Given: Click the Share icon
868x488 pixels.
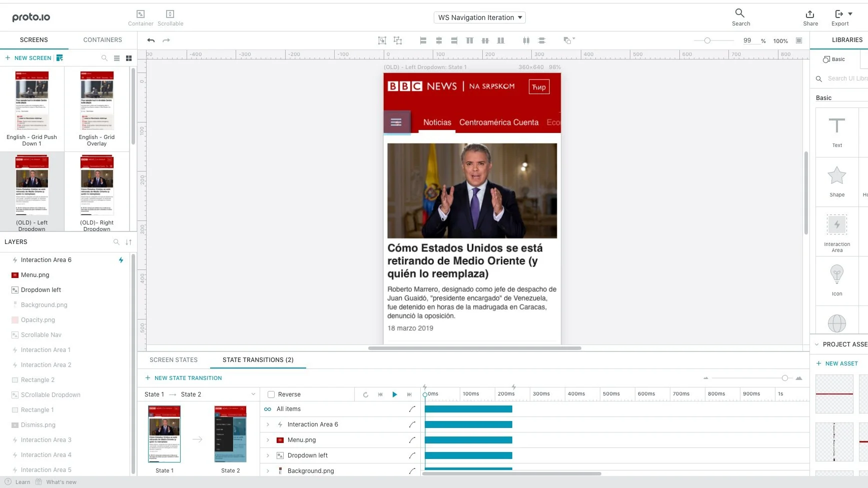Looking at the screenshot, I should click(810, 14).
